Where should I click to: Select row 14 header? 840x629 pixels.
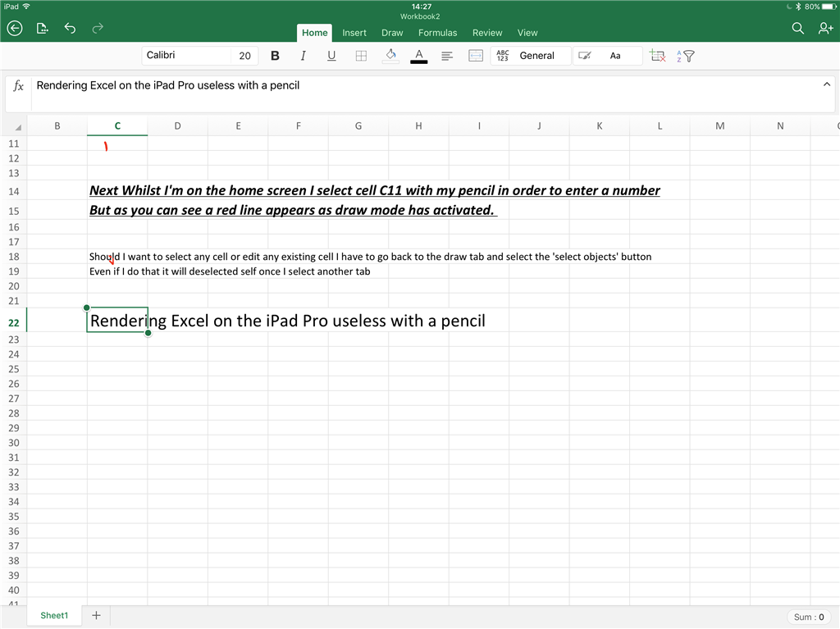(x=13, y=191)
